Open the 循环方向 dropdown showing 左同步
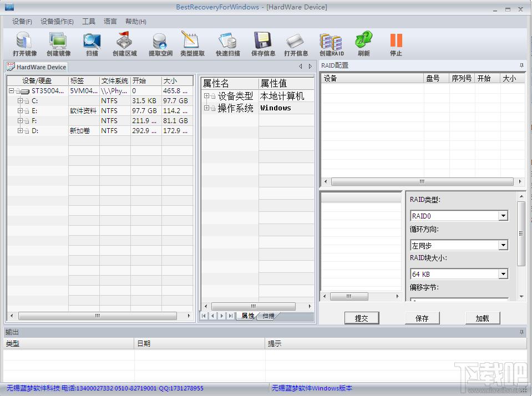Screen dimensions: 532x396 (503, 245)
